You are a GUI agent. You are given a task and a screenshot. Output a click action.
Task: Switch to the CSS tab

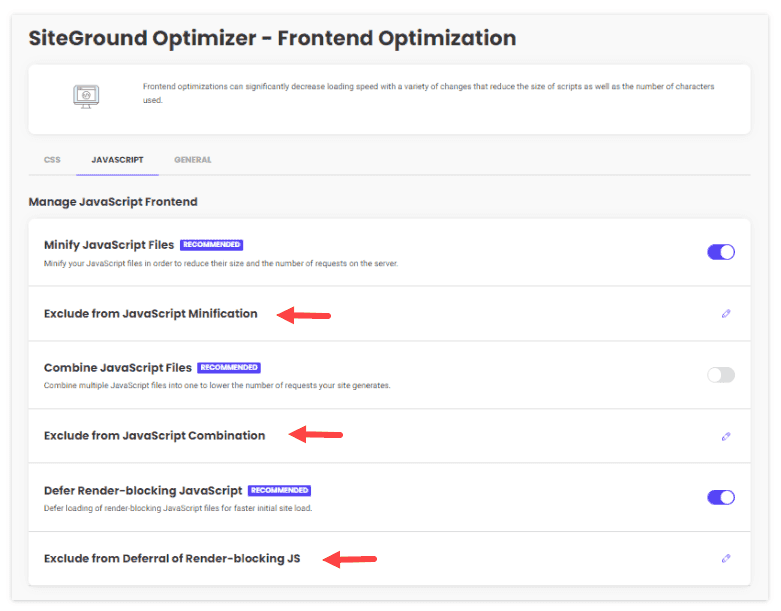(x=52, y=160)
